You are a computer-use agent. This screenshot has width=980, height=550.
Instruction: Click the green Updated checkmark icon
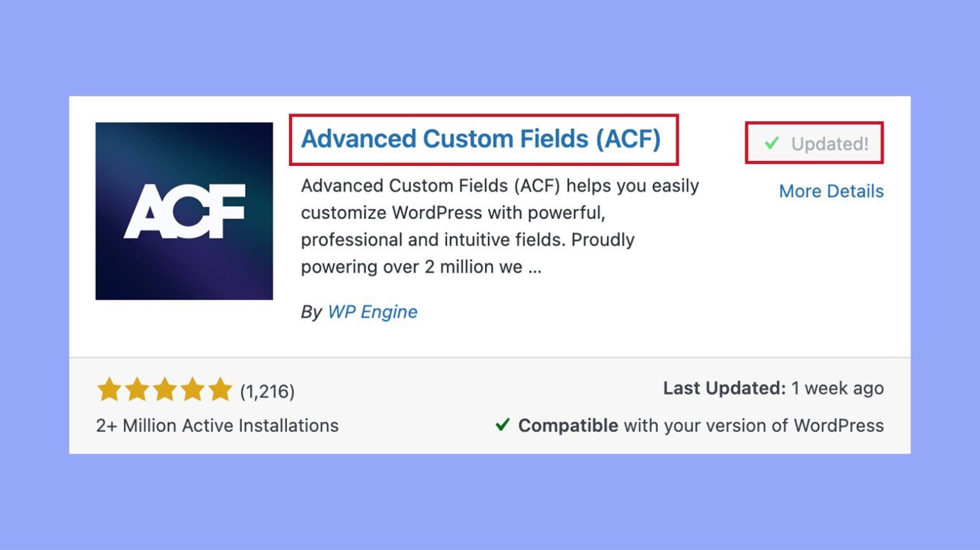771,143
